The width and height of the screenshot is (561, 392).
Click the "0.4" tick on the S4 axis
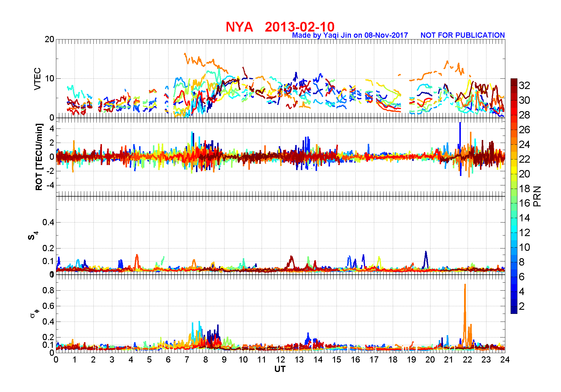(x=48, y=222)
